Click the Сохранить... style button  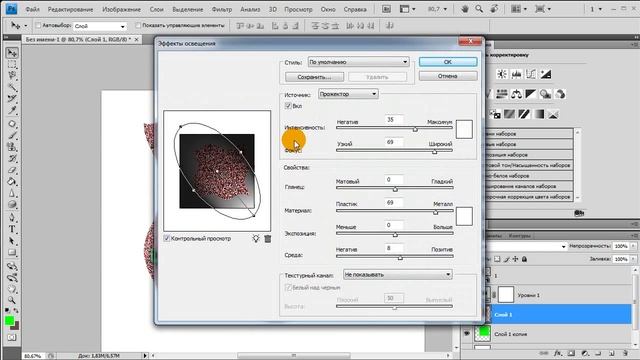tap(314, 77)
